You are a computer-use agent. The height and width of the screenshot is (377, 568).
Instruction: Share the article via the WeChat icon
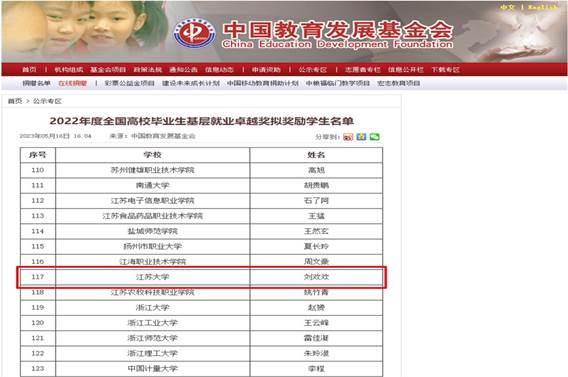(x=375, y=137)
